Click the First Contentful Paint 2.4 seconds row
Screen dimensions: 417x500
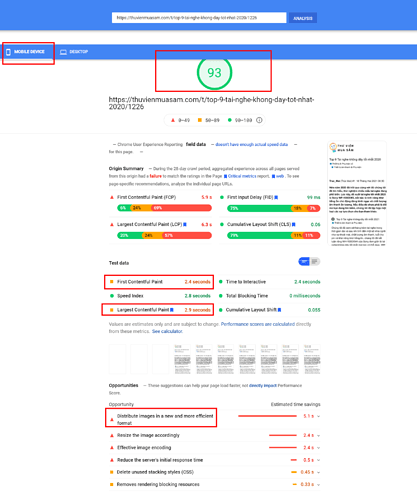(x=160, y=282)
